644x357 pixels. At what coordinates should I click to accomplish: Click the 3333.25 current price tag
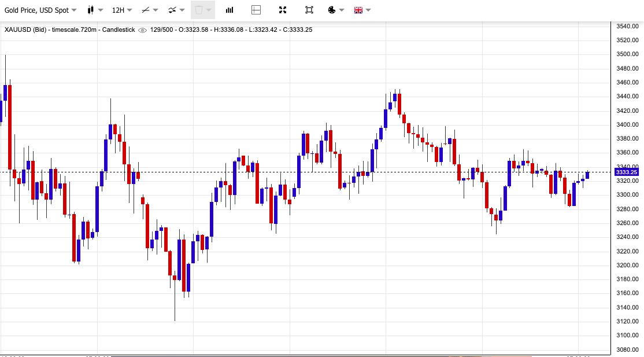(x=626, y=172)
